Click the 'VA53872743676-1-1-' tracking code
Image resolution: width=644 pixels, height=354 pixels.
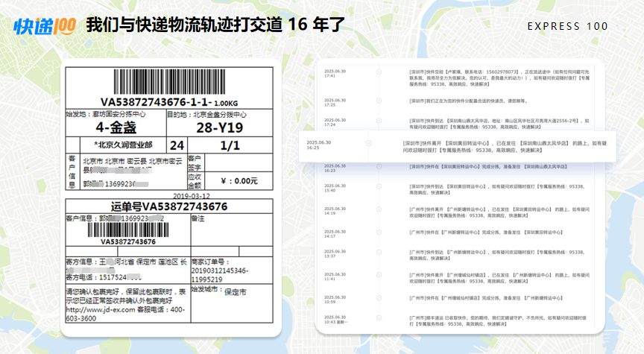coord(156,102)
